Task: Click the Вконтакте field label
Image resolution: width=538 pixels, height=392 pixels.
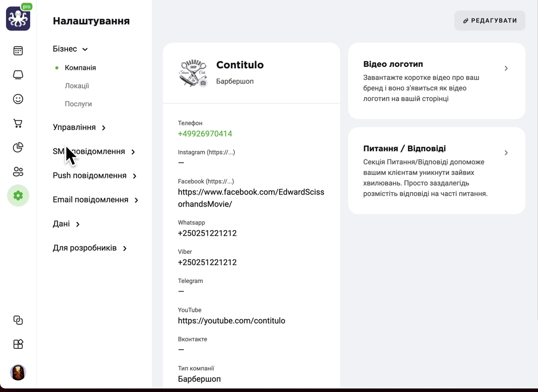Action: point(193,339)
